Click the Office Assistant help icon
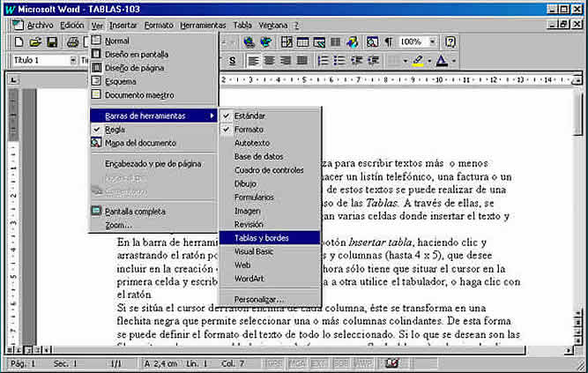The height and width of the screenshot is (373, 588). 450,42
